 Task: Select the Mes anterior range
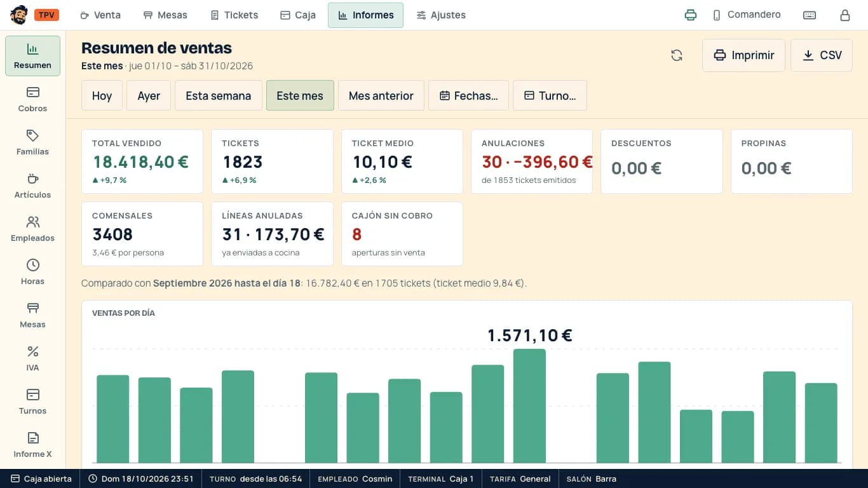[x=381, y=95]
